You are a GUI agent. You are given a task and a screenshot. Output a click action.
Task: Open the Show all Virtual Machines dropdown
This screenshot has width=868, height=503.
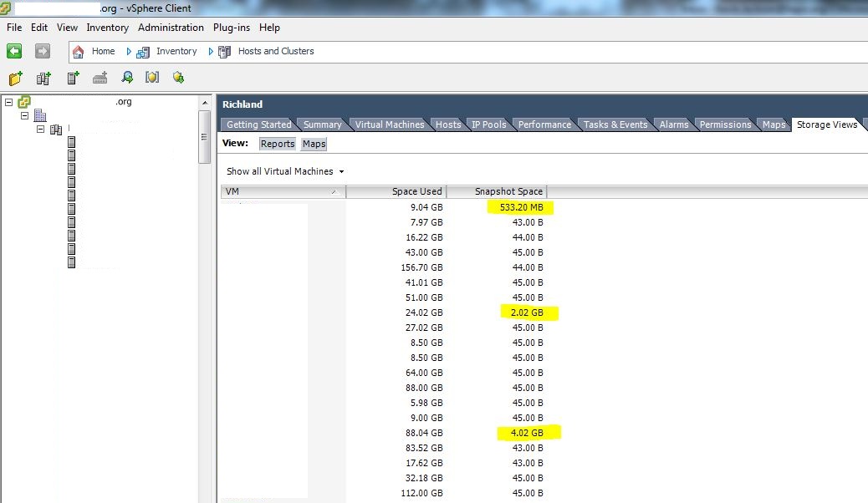tap(284, 170)
